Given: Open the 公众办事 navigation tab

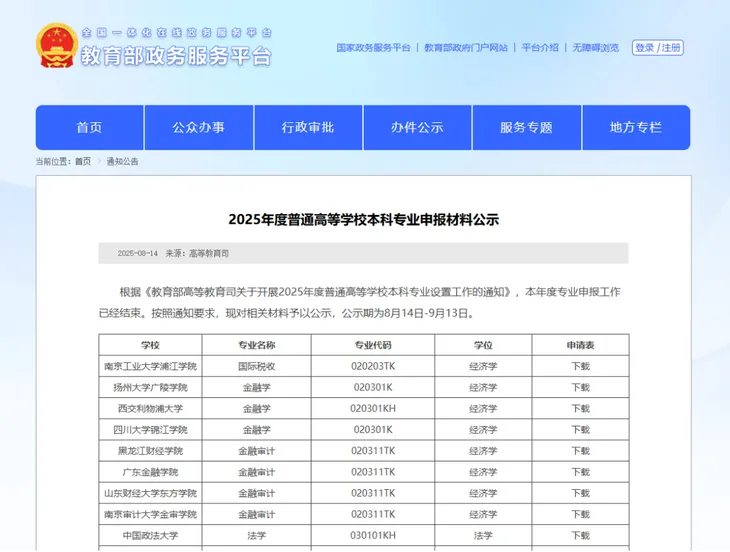Looking at the screenshot, I should pos(198,127).
